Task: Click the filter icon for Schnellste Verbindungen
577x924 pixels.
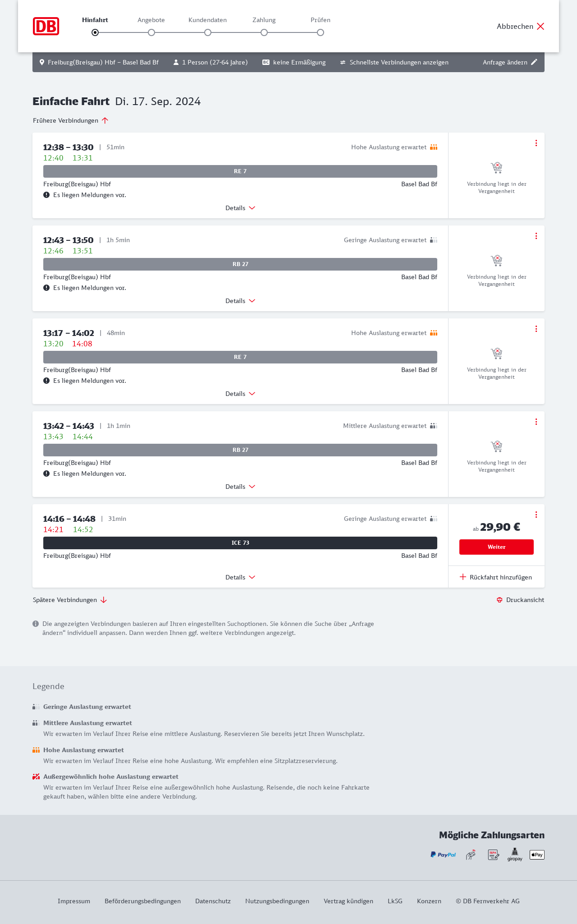Action: coord(343,62)
